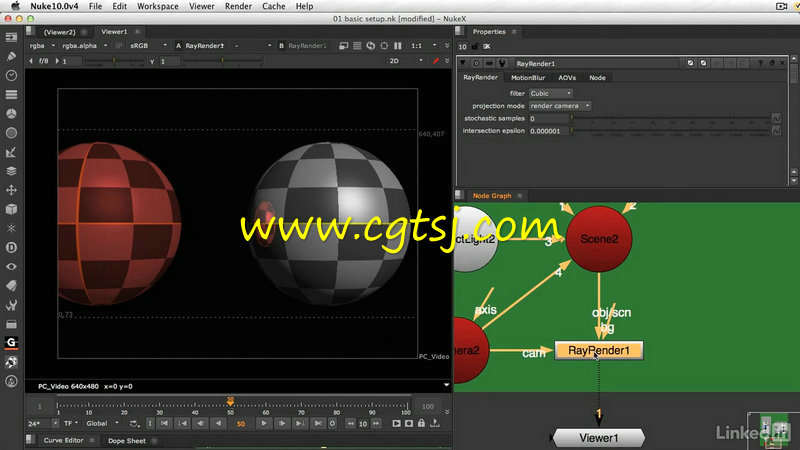
Task: Float the RayRender1 properties panel
Action: [x=772, y=63]
